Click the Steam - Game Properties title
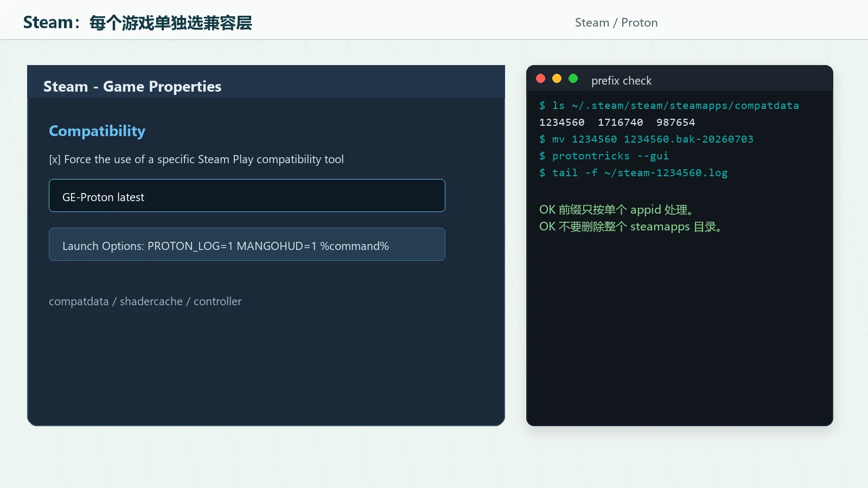 [x=132, y=87]
